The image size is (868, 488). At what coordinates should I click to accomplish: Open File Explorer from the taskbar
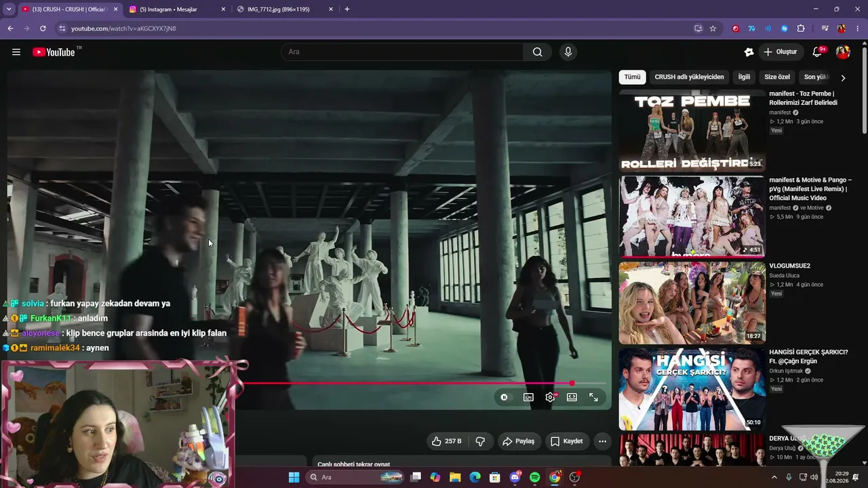click(x=455, y=477)
